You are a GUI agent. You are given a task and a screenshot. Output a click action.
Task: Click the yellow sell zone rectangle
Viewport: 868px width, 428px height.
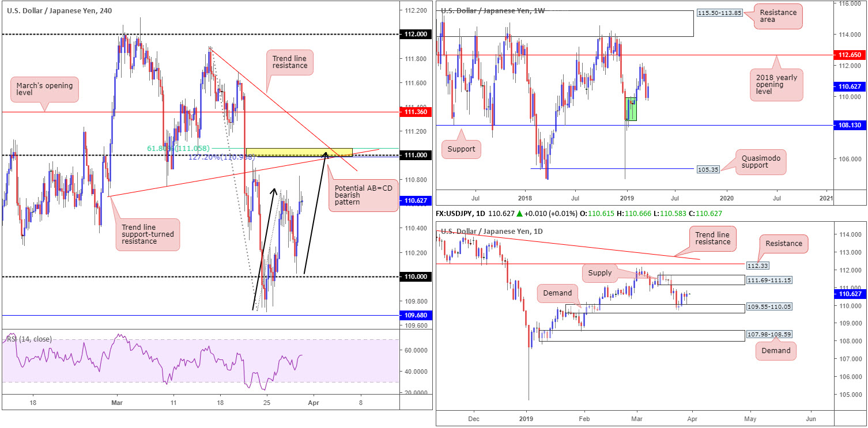coord(299,152)
